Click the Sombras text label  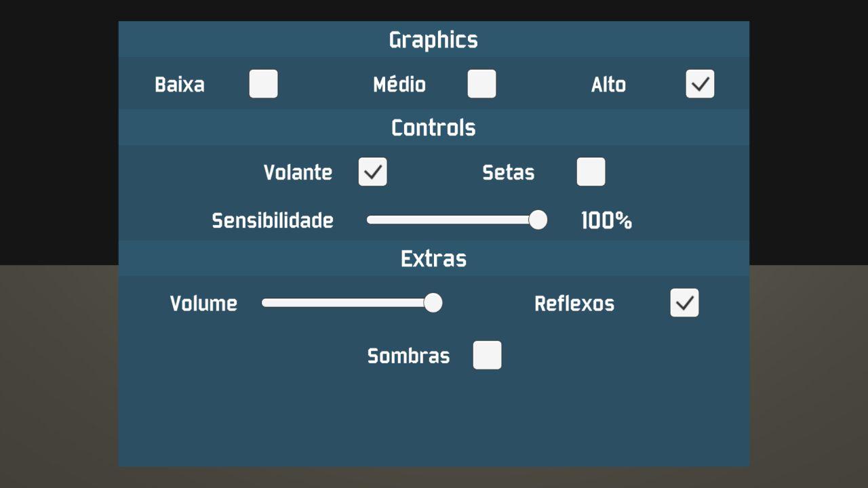[408, 356]
